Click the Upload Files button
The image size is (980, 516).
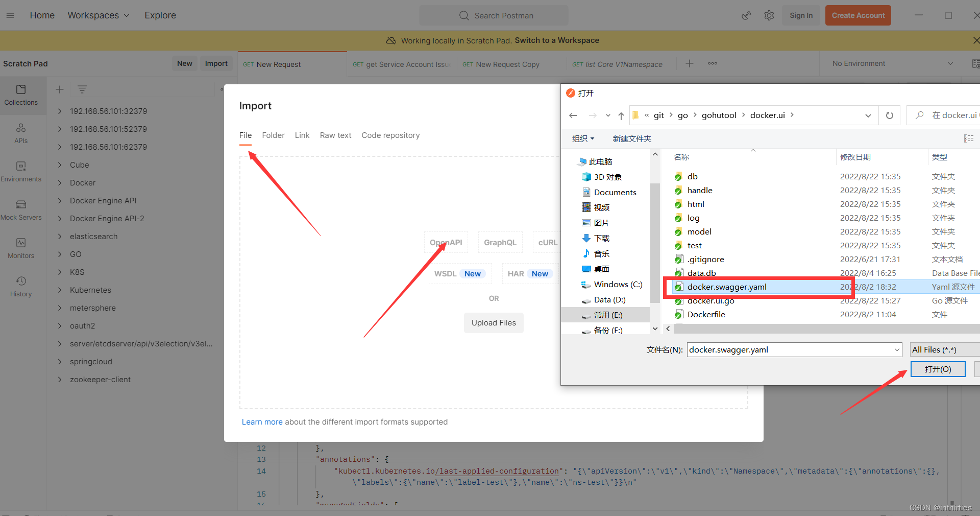[493, 322]
